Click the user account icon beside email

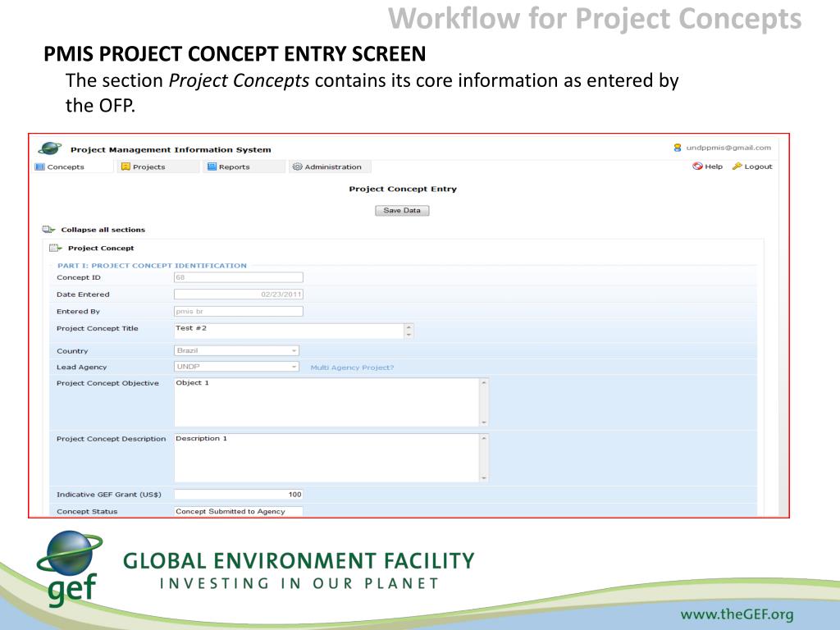[678, 148]
